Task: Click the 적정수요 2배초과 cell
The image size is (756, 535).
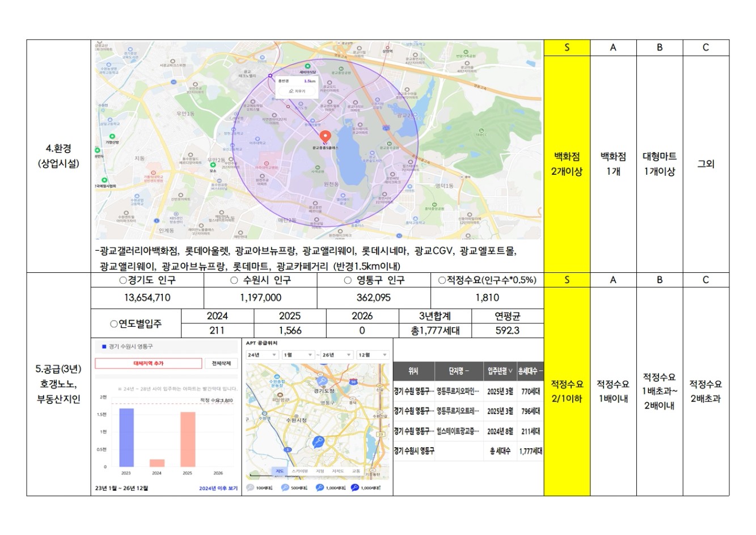Action: (x=706, y=391)
